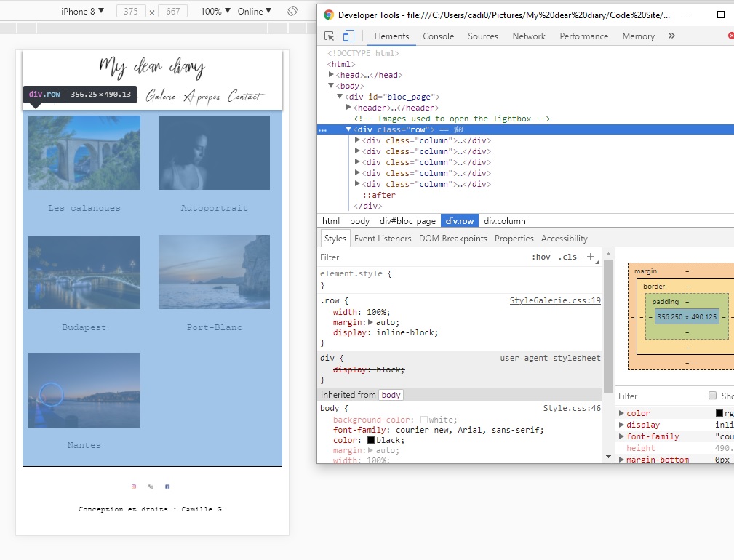Click the My dear diary site title
Viewport: 734px width, 560px height.
point(152,68)
